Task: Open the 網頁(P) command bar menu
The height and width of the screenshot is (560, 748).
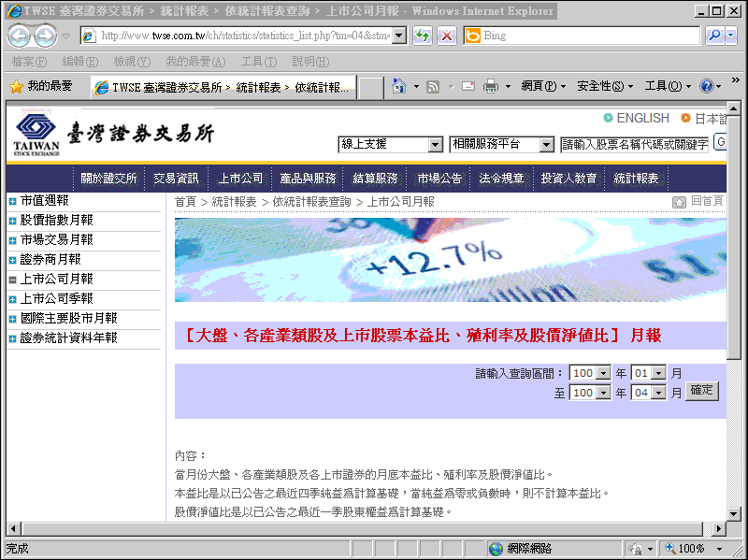Action: [x=543, y=86]
